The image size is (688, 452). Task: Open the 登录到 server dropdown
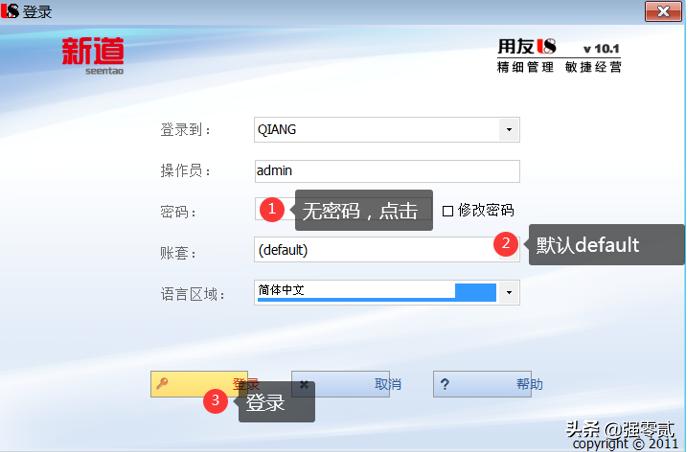click(x=509, y=129)
